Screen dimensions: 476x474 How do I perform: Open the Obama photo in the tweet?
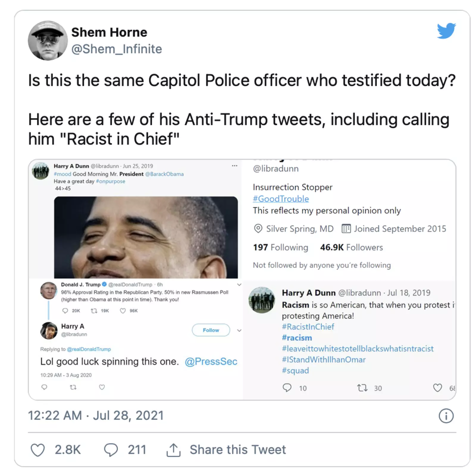(146, 237)
